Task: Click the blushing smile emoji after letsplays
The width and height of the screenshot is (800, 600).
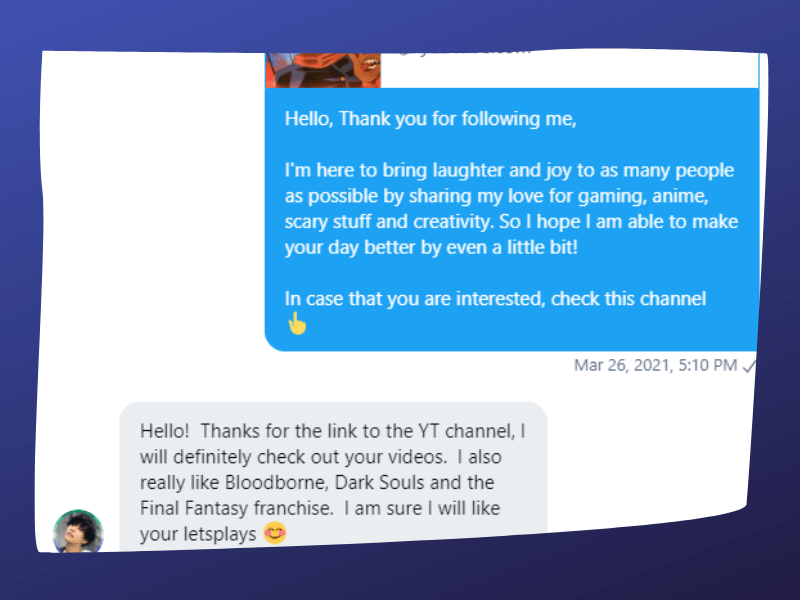Action: (275, 533)
